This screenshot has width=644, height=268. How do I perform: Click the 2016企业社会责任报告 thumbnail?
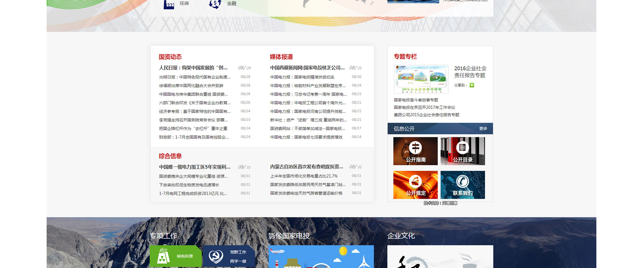(x=421, y=79)
